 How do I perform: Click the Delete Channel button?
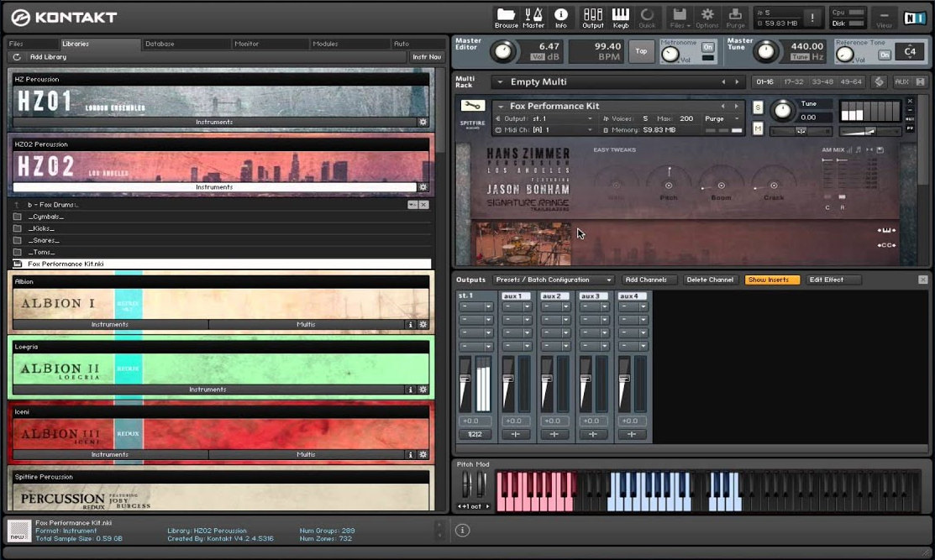point(710,280)
